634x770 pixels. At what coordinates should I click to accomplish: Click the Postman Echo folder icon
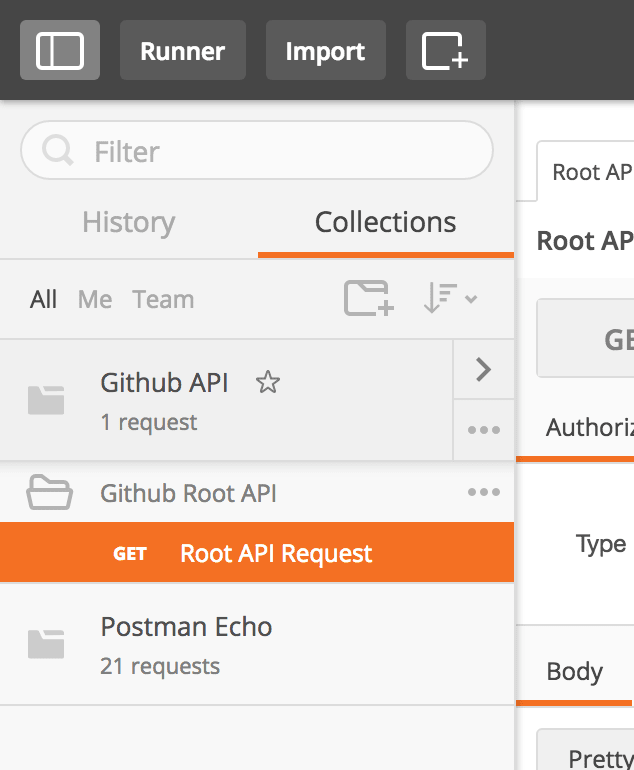click(46, 644)
